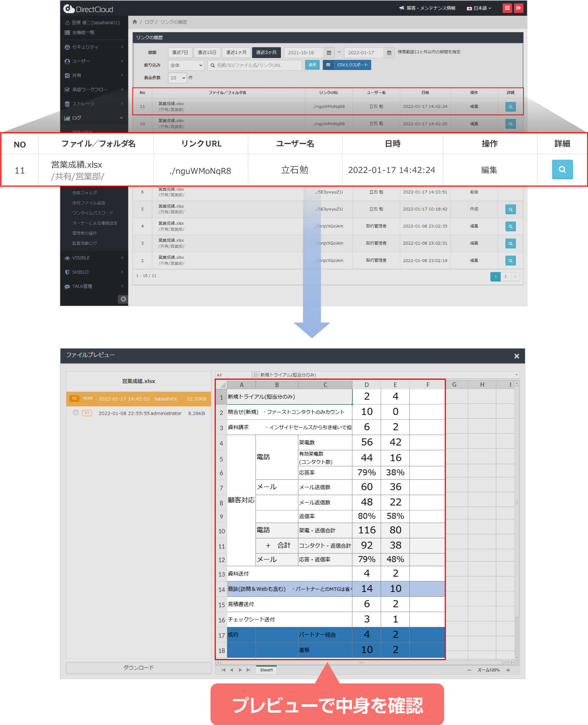Expand the ユーザー sidebar menu

click(x=94, y=61)
